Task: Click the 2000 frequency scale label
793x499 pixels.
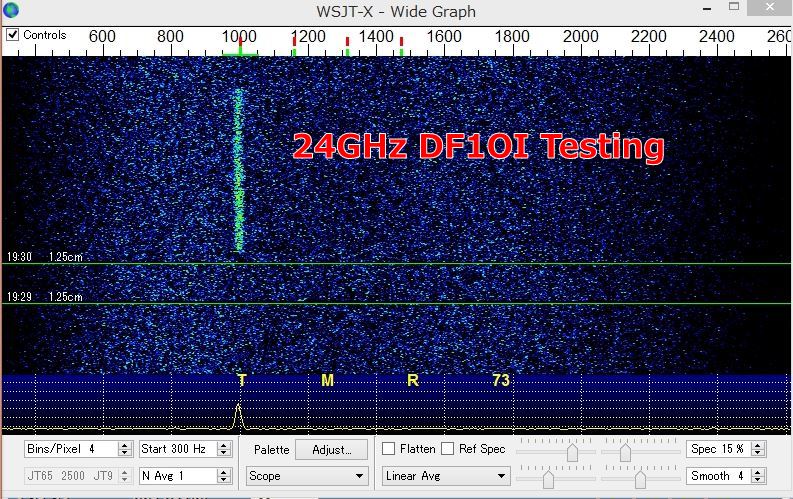Action: pos(581,36)
